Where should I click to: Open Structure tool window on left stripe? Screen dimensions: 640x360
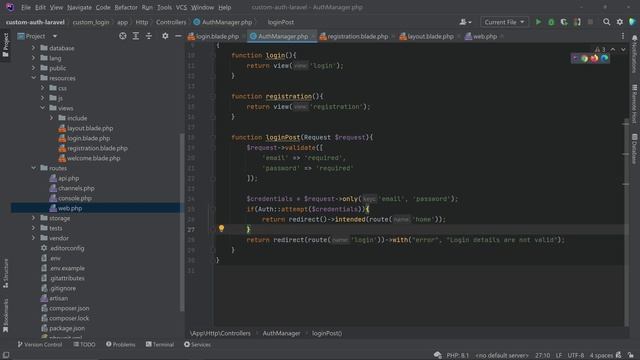click(5, 273)
